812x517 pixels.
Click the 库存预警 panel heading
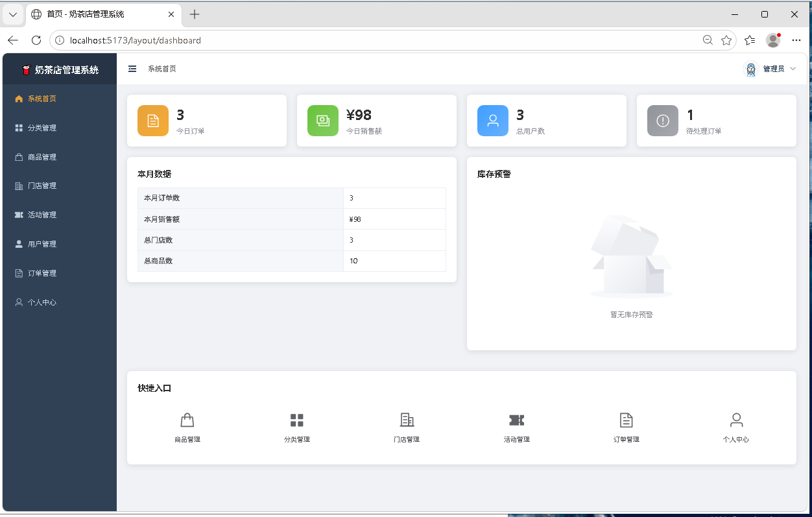(x=494, y=174)
